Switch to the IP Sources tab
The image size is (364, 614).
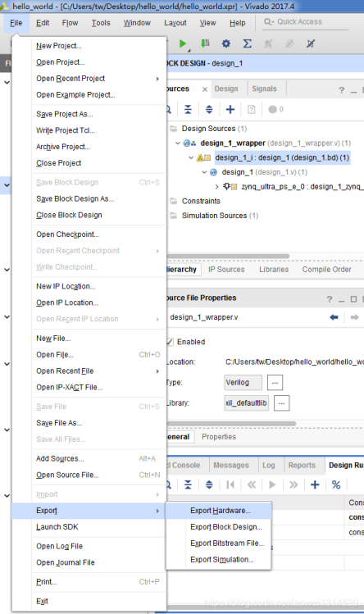click(226, 270)
